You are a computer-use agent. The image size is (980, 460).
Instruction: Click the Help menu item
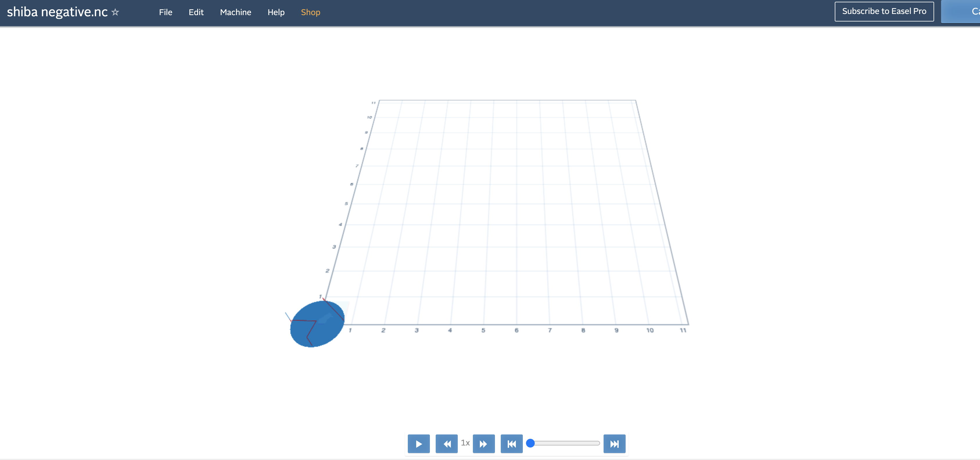[276, 12]
